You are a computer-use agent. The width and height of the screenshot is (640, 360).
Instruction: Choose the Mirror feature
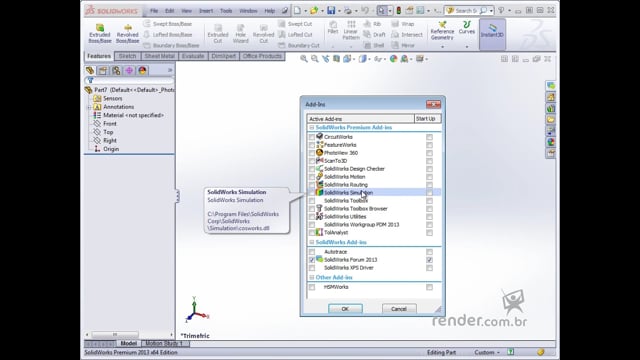click(x=403, y=45)
